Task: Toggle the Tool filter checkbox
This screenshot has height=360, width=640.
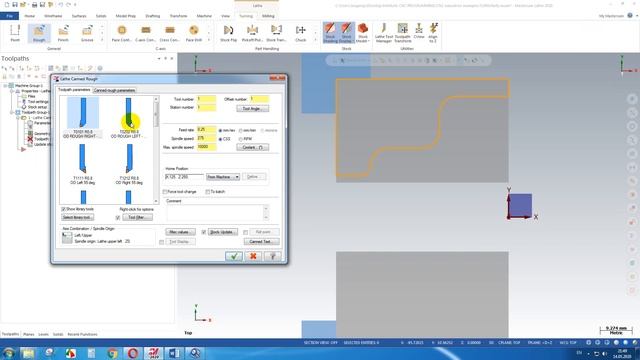Action: coord(118,218)
